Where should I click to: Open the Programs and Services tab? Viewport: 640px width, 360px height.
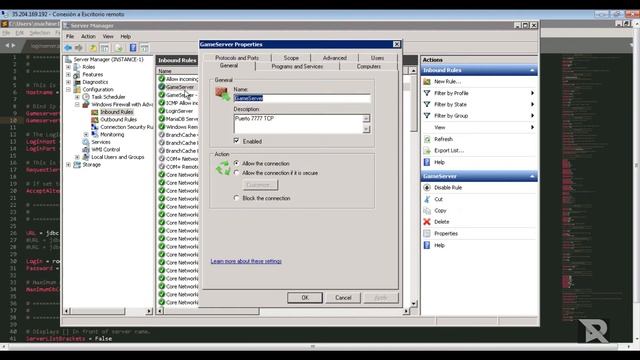(297, 67)
